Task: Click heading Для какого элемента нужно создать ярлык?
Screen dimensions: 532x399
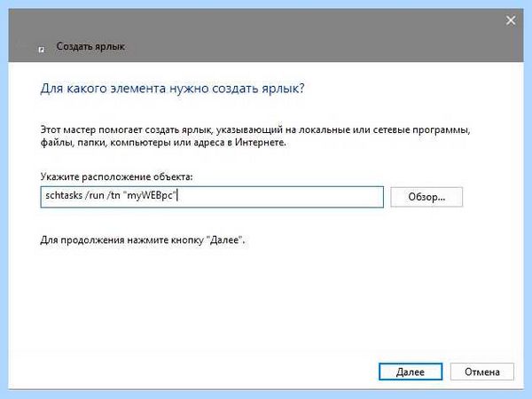Action: [x=172, y=89]
